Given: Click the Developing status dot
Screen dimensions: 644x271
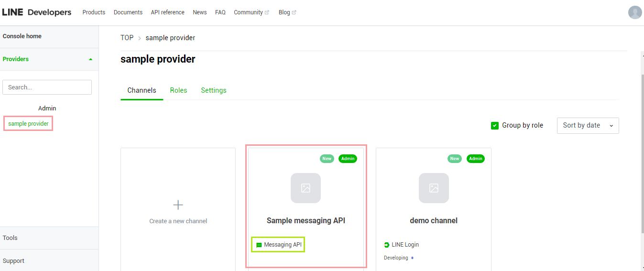Looking at the screenshot, I should click(x=412, y=258).
